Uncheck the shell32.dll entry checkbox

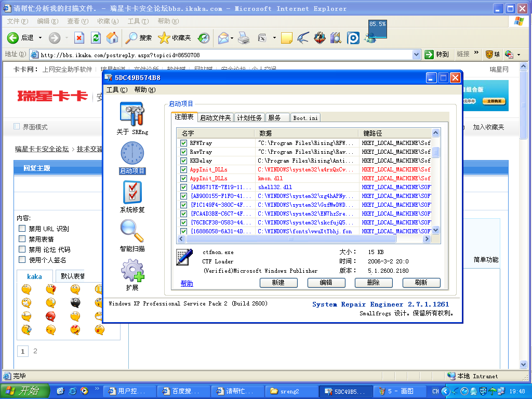click(183, 187)
